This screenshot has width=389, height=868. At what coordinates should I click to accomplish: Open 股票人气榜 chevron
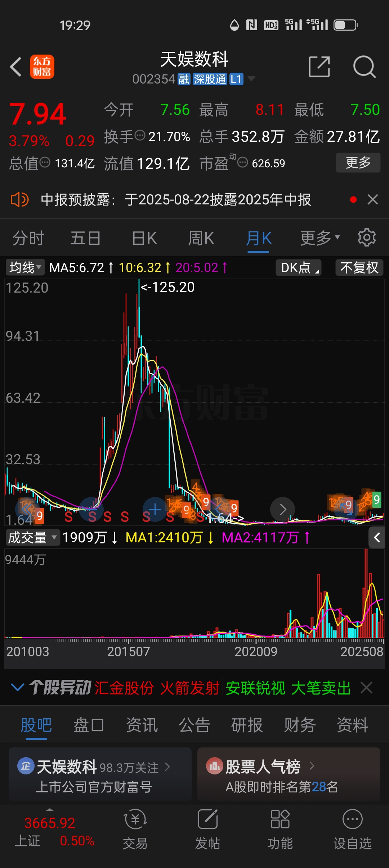pyautogui.click(x=312, y=766)
